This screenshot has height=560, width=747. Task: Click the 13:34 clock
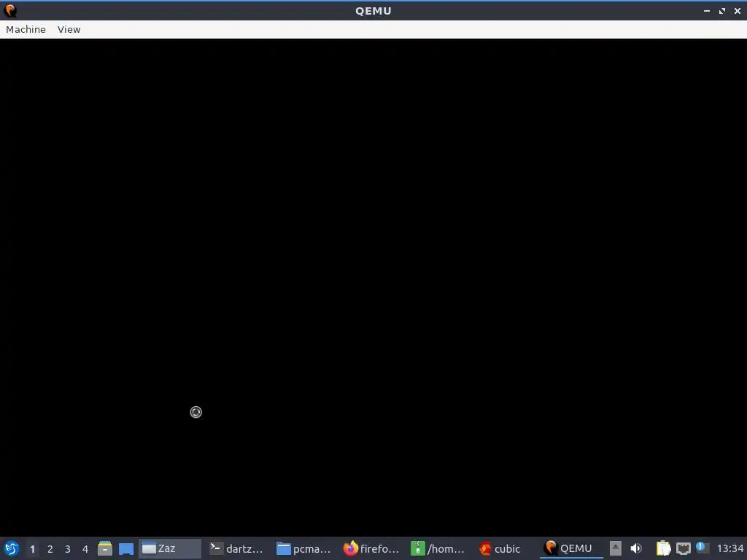click(x=729, y=548)
